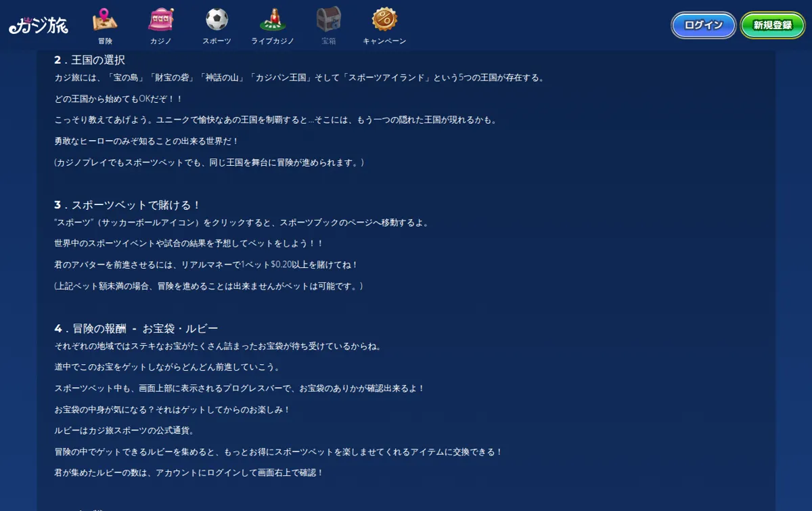Click the sentence listing the 5つの王国
The image size is (812, 511).
[x=299, y=78]
